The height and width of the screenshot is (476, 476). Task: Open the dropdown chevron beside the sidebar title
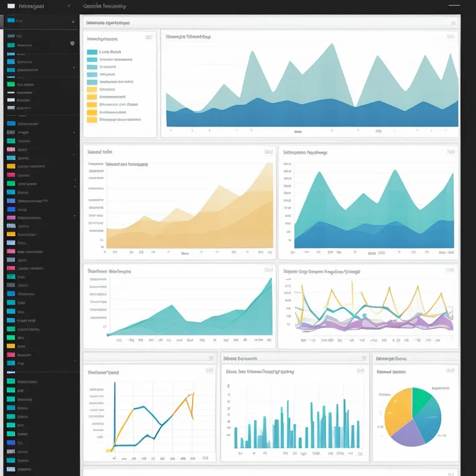pyautogui.click(x=68, y=6)
